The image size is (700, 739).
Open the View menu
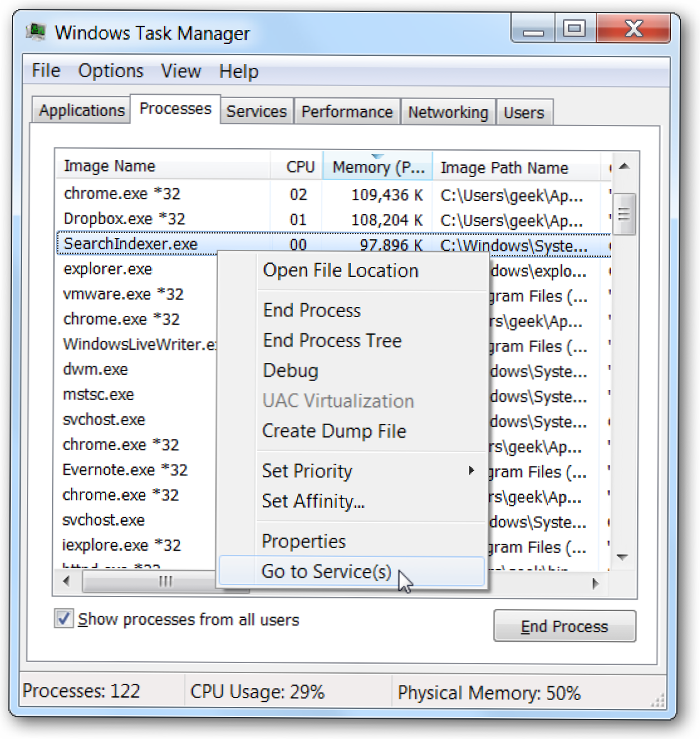(181, 71)
